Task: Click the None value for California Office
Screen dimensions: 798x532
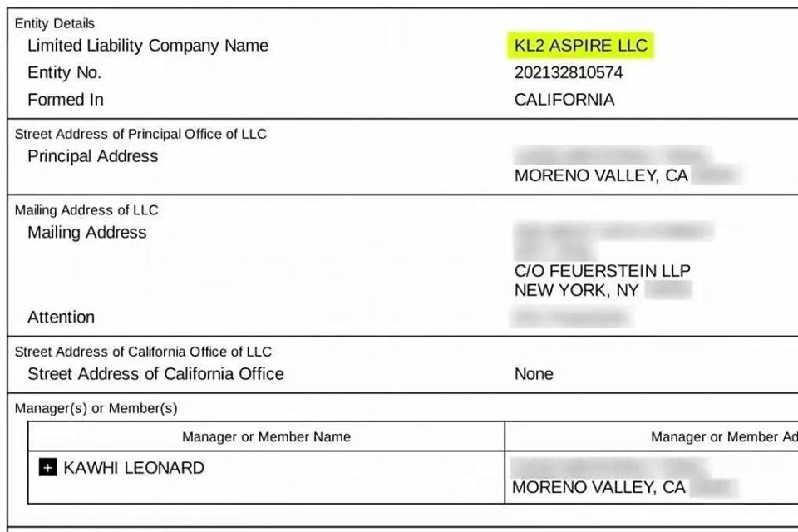Action: (533, 374)
